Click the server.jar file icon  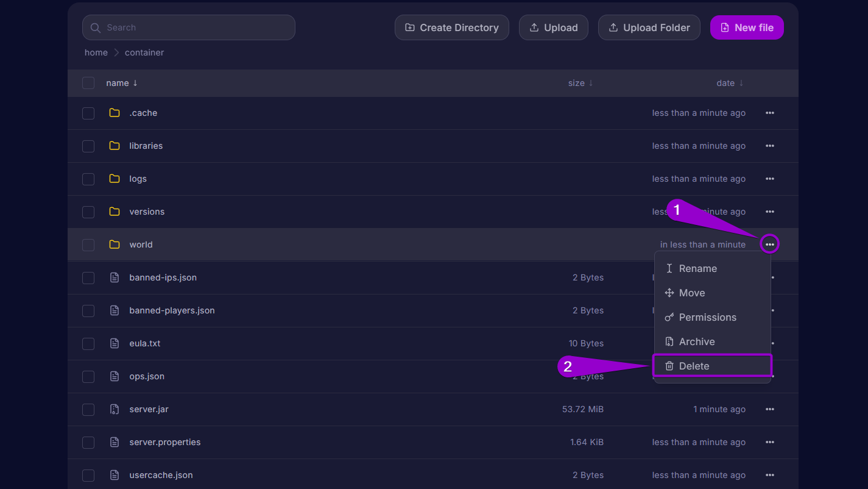[x=115, y=409]
